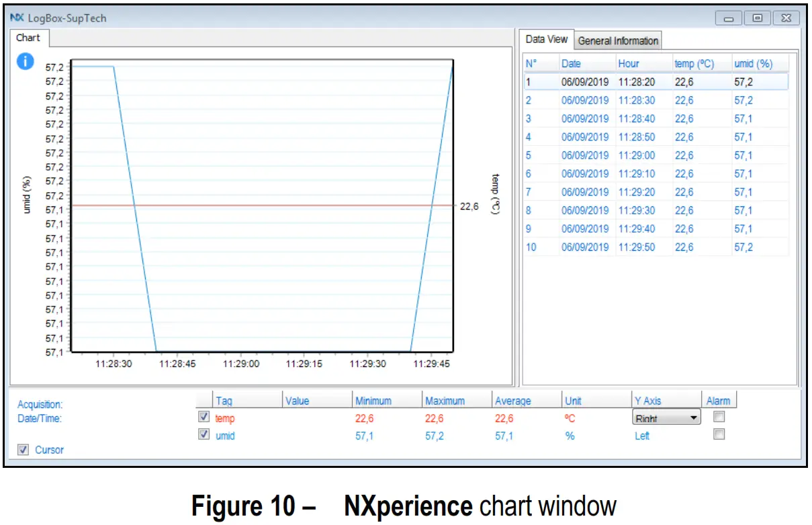
Task: Sort by the Hour column header
Action: (643, 64)
